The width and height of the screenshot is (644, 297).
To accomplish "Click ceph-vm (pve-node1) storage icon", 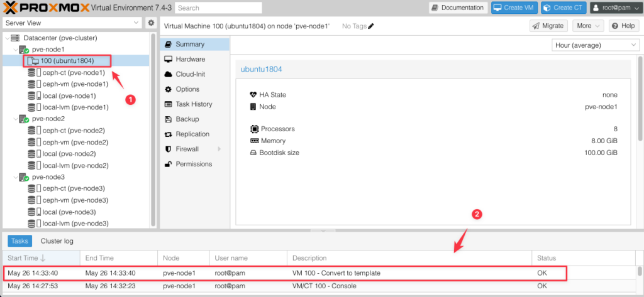I will point(34,84).
